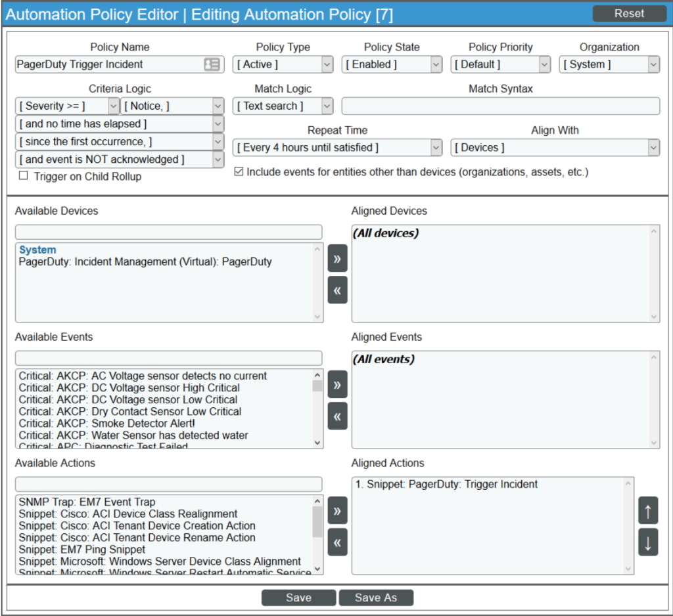Click the Save As button
Screen dimensions: 673x616
click(376, 598)
